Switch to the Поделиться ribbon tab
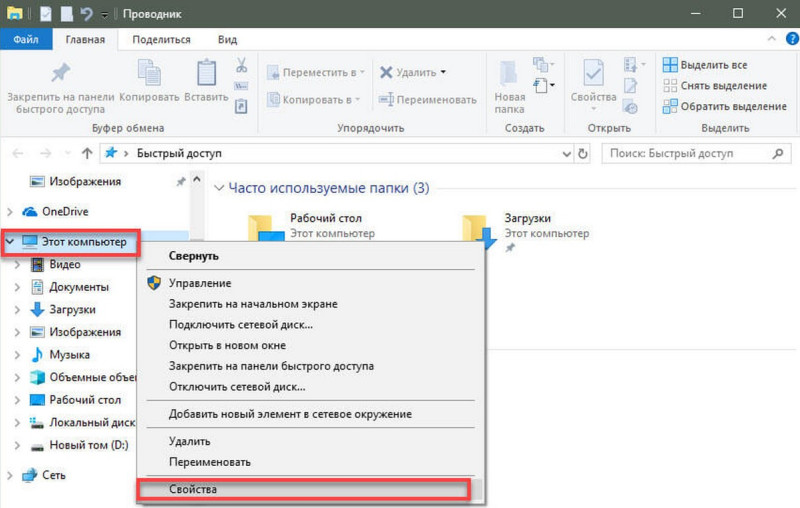The height and width of the screenshot is (508, 800). pyautogui.click(x=161, y=39)
